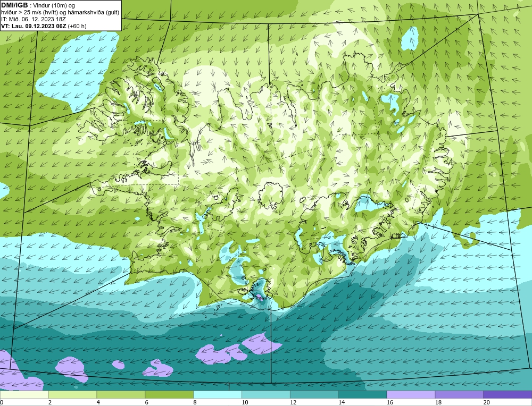
Task: Click the 6–8 m/s green legend swatch
Action: click(169, 395)
